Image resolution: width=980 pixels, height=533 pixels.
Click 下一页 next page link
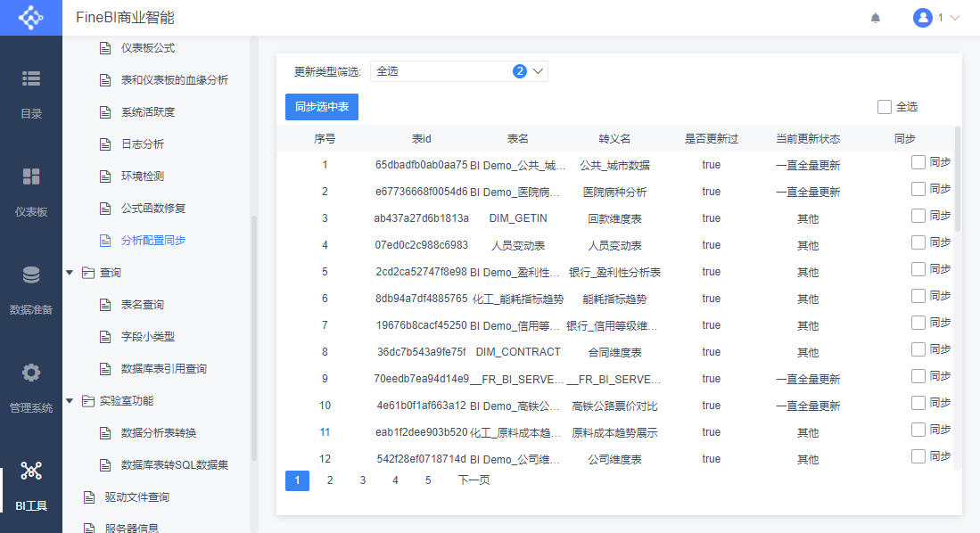474,480
